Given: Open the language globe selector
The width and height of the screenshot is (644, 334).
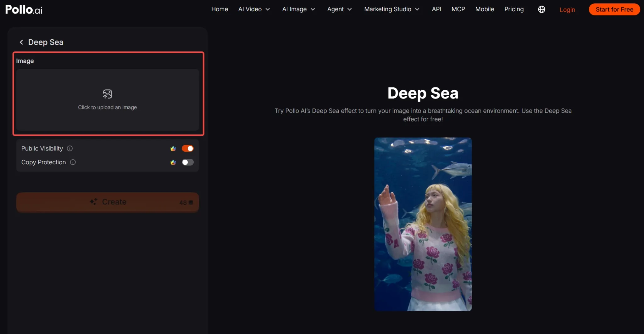Looking at the screenshot, I should click(541, 9).
